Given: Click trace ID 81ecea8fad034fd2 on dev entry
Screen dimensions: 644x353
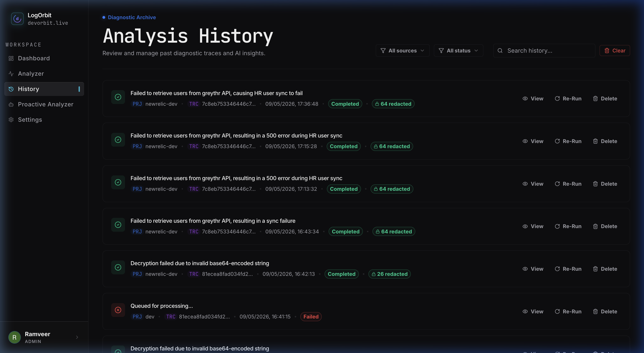Looking at the screenshot, I should [204, 317].
